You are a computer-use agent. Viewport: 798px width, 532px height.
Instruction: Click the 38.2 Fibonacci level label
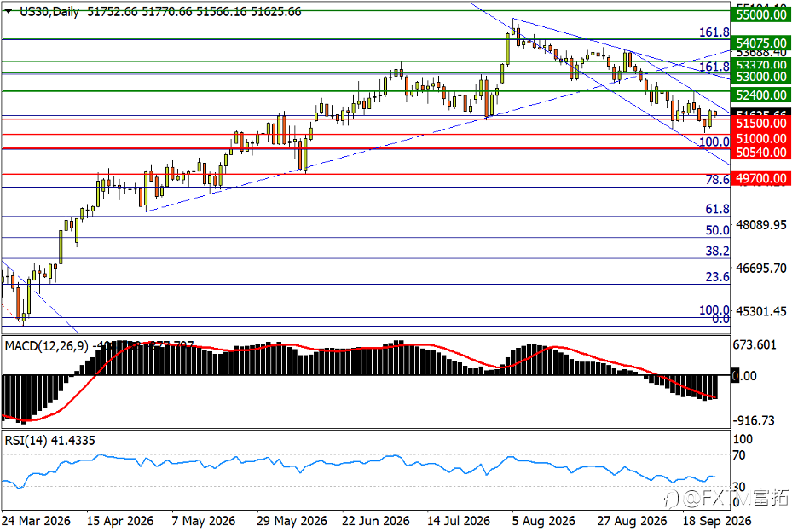click(717, 251)
